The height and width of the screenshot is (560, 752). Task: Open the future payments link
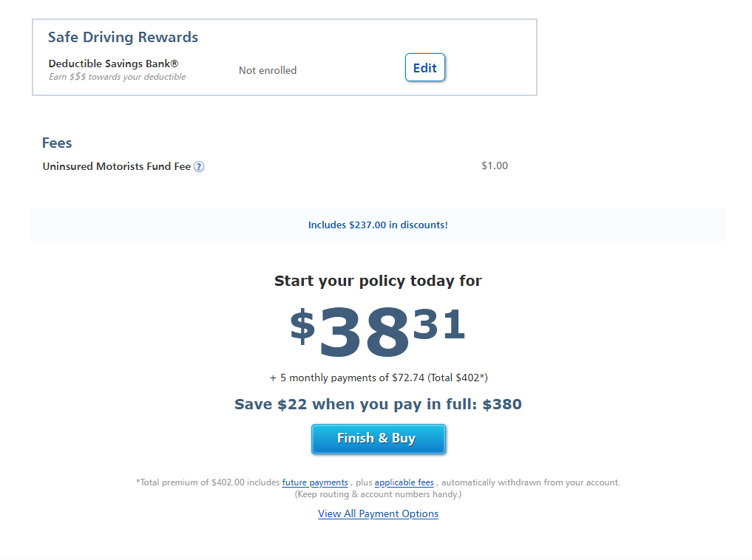click(315, 482)
